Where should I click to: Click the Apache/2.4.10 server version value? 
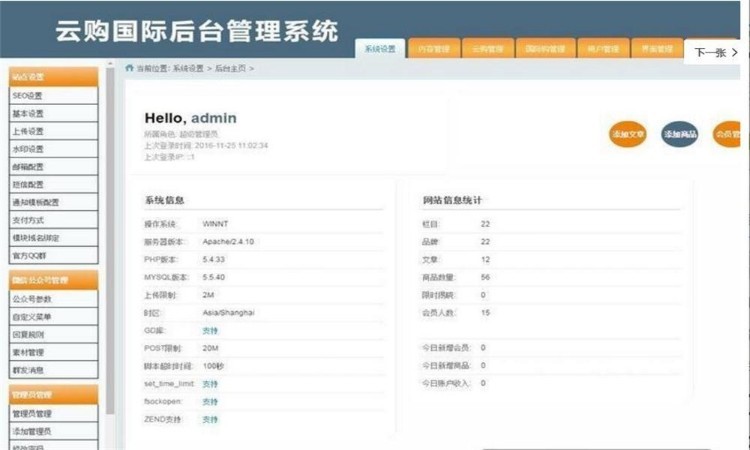click(x=228, y=241)
